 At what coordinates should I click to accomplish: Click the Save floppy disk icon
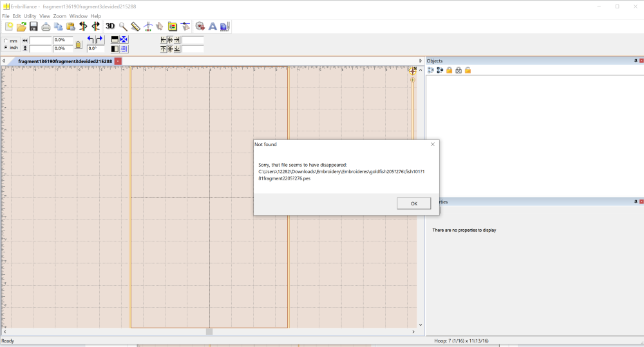(33, 26)
